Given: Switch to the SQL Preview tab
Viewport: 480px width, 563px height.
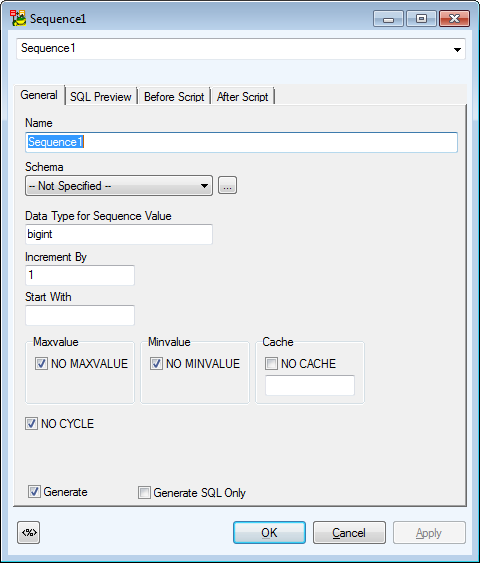Looking at the screenshot, I should 101,97.
